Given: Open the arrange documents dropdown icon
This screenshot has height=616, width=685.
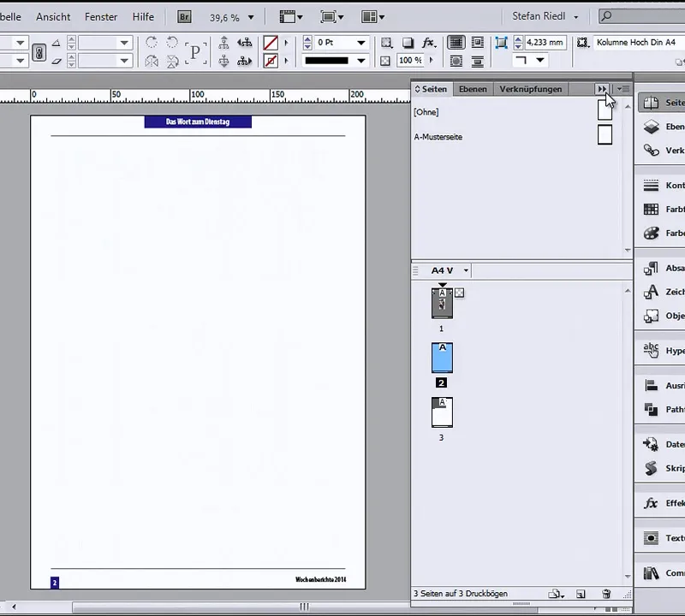Looking at the screenshot, I should [x=372, y=17].
